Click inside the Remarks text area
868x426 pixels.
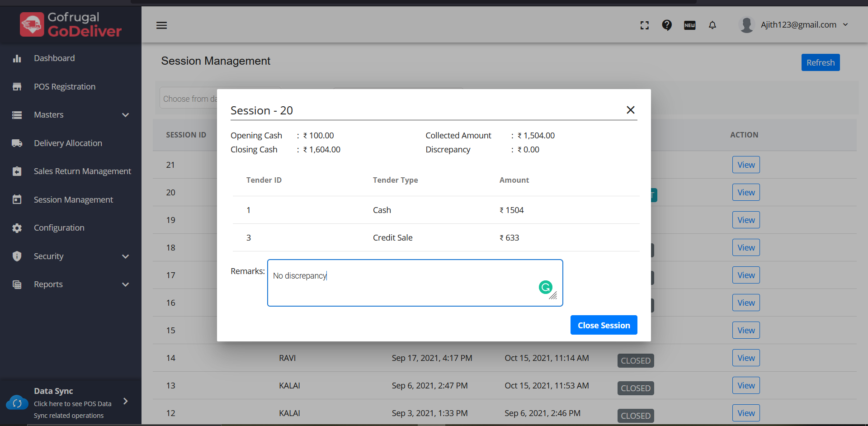click(x=407, y=289)
